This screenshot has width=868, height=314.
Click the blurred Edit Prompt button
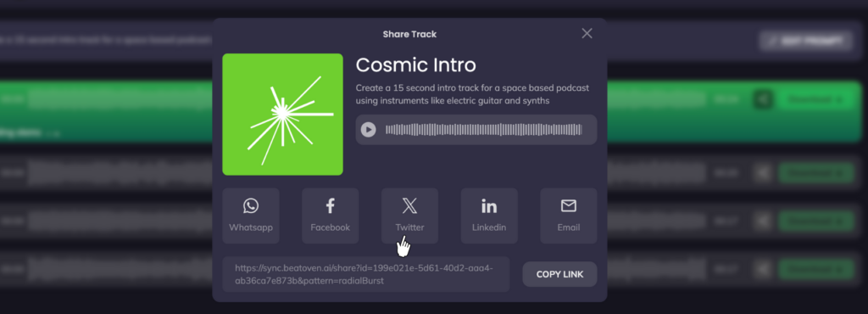[806, 41]
